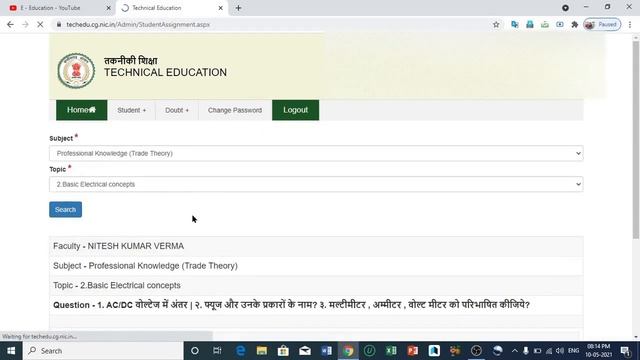Open Microsoft Word from the taskbar

pos(327,351)
